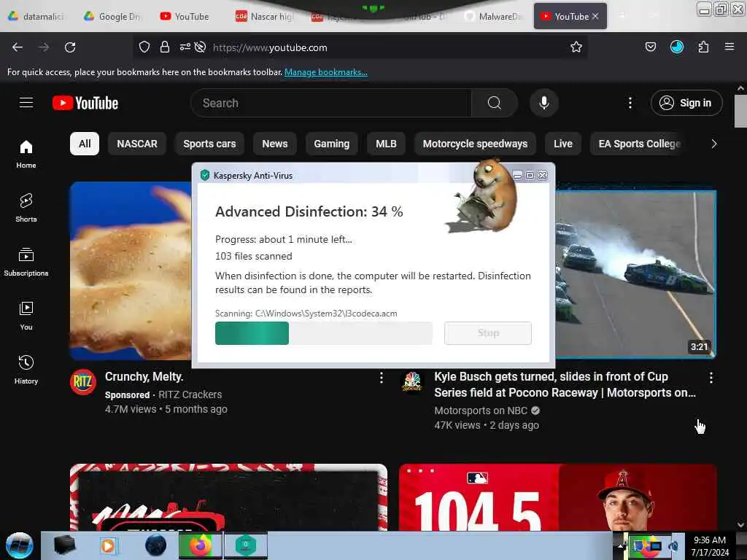Screen dimensions: 747x560
Task: Open the YouTube hamburger guide menu
Action: pyautogui.click(x=26, y=103)
